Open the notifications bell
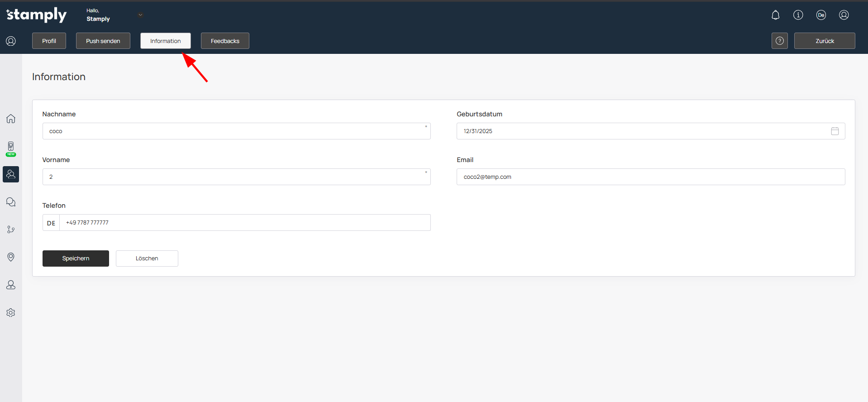Image resolution: width=868 pixels, height=402 pixels. click(x=775, y=15)
